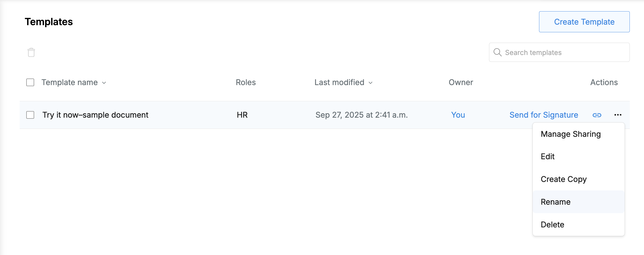Open the three-dot more actions menu
644x255 pixels.
618,115
